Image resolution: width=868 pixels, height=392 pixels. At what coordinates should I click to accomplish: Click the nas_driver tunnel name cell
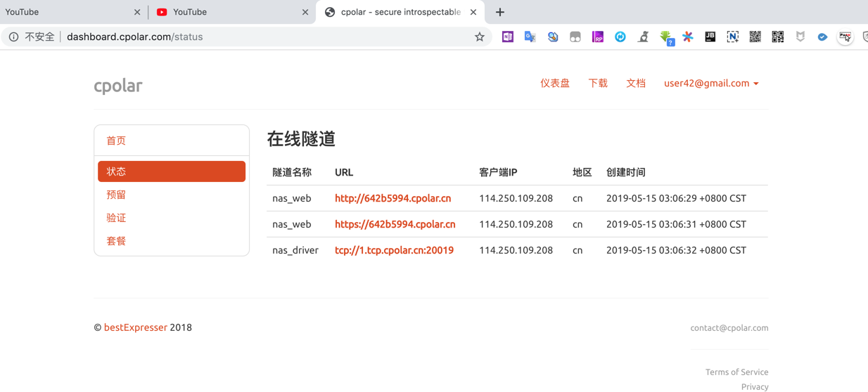(295, 250)
